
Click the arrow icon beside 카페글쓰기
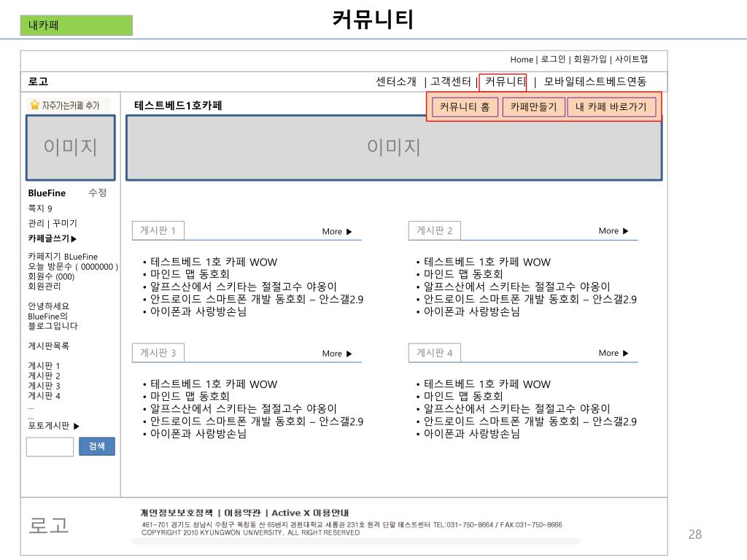click(x=74, y=238)
